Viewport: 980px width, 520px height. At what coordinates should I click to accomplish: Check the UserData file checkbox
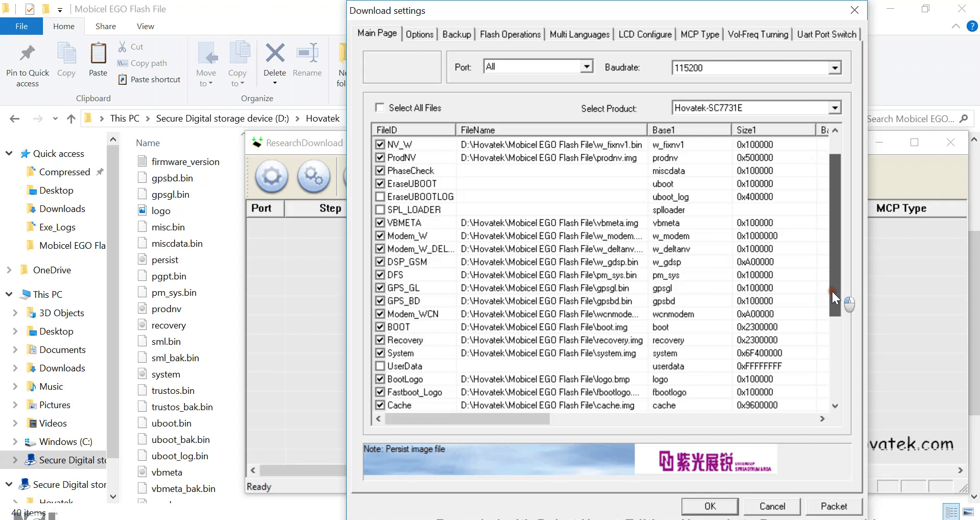click(380, 366)
